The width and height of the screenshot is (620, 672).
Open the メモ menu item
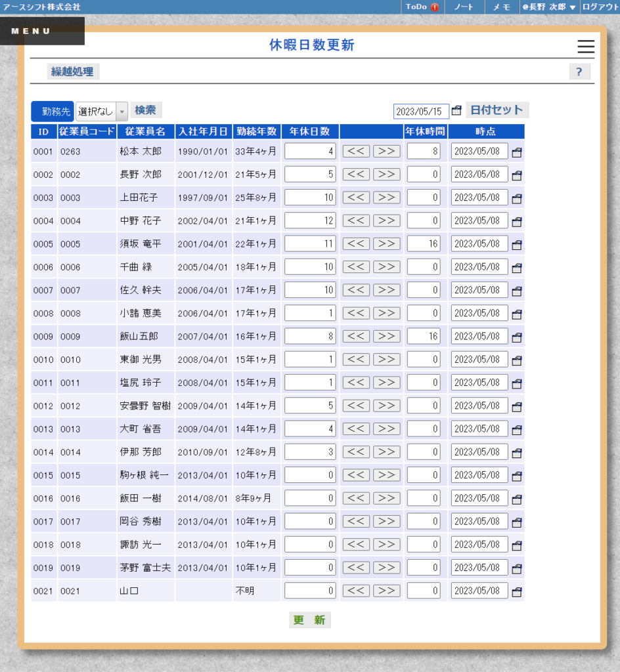[x=502, y=7]
